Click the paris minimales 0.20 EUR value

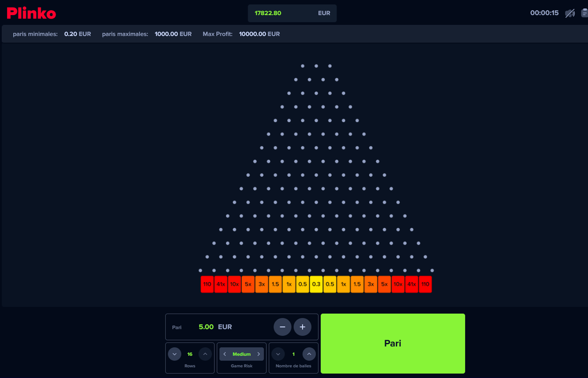[78, 34]
